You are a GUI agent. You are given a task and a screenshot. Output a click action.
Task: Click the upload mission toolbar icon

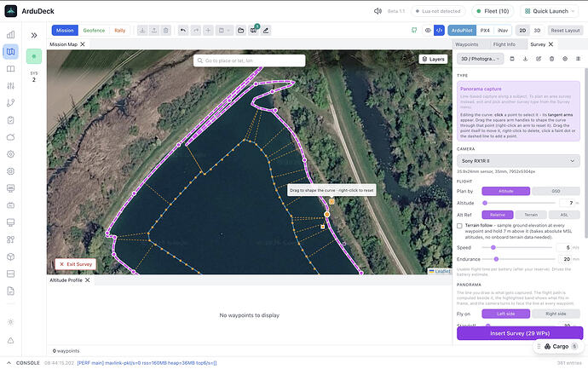(154, 31)
